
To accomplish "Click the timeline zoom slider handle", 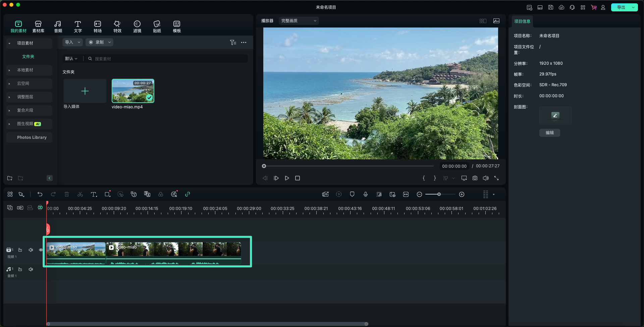I will [x=439, y=194].
